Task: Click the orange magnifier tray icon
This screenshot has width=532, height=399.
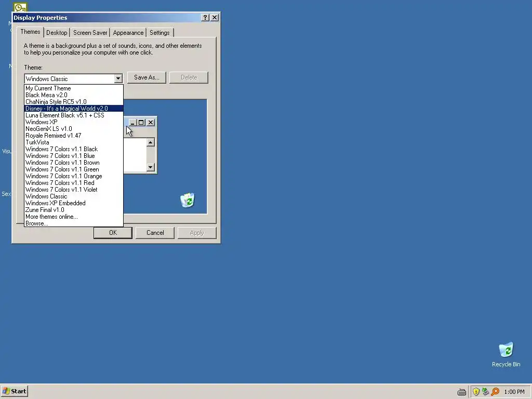Action: point(495,392)
